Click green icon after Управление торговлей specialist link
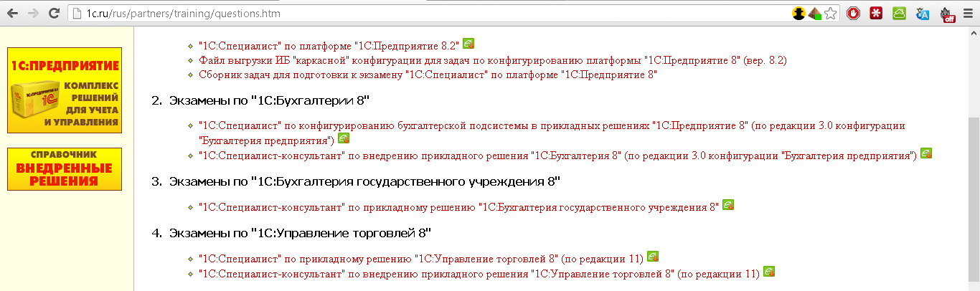This screenshot has height=291, width=980. point(653,256)
